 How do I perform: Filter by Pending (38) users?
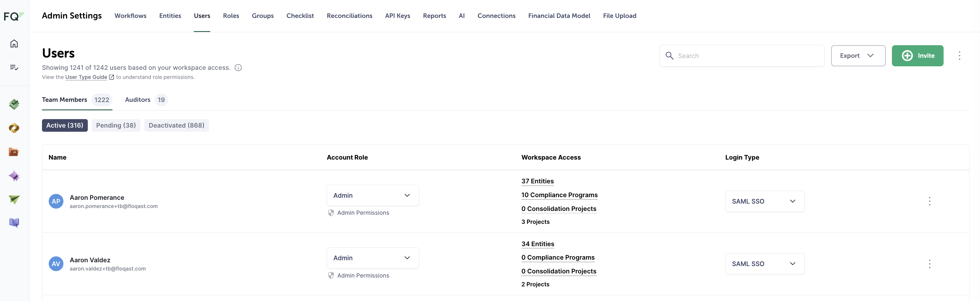(x=116, y=126)
